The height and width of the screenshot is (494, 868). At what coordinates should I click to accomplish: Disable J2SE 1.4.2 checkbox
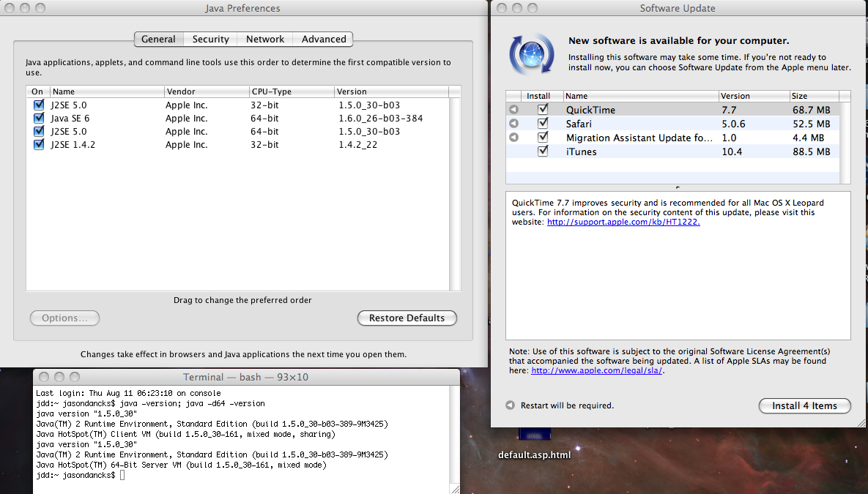[x=39, y=144]
